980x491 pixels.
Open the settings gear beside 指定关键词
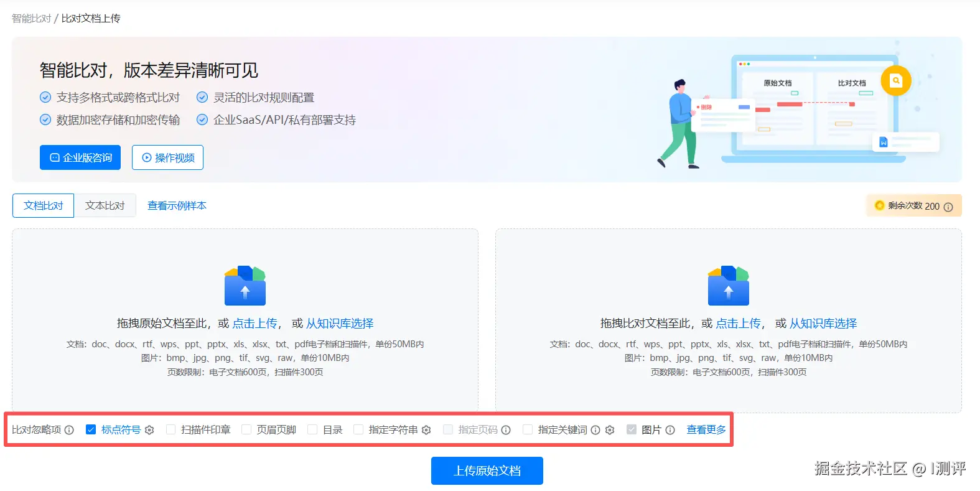(x=610, y=430)
